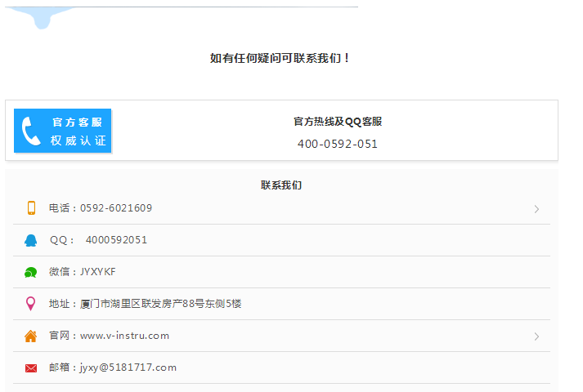Click the white telephone handset in blue banner

click(x=31, y=131)
